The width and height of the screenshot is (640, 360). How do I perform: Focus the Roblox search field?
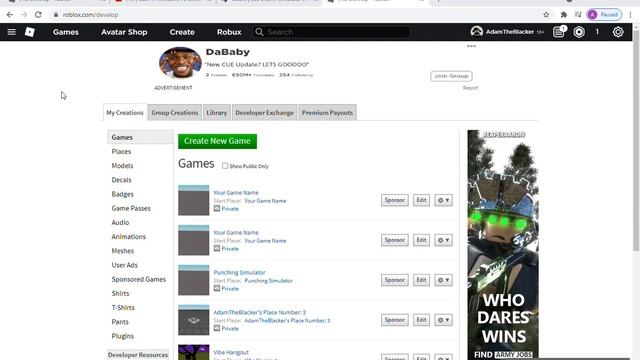click(x=331, y=32)
